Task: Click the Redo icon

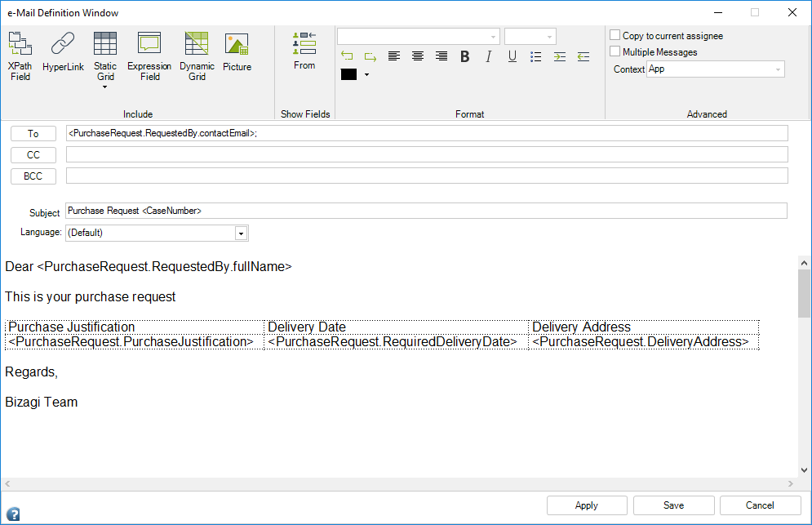Action: [371, 56]
